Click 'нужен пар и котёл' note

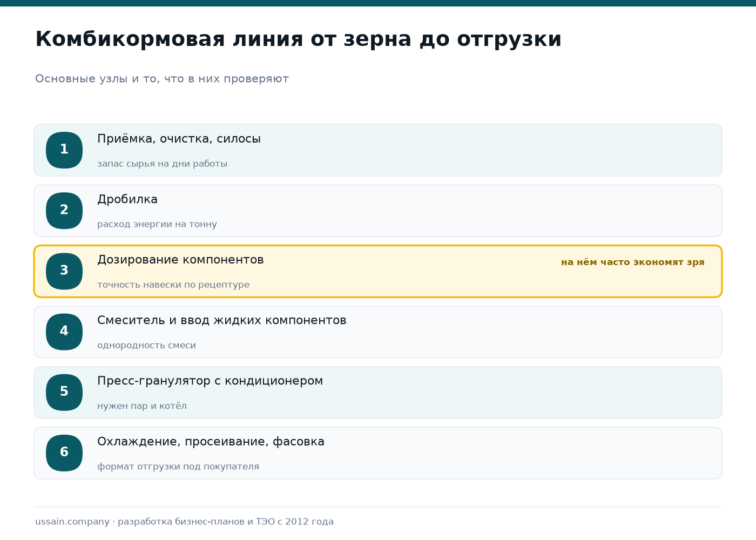pyautogui.click(x=142, y=406)
